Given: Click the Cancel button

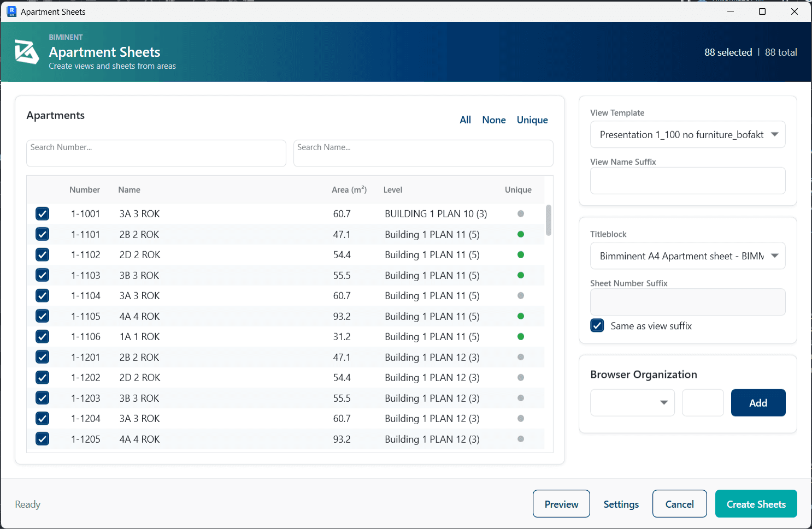Looking at the screenshot, I should (x=679, y=504).
